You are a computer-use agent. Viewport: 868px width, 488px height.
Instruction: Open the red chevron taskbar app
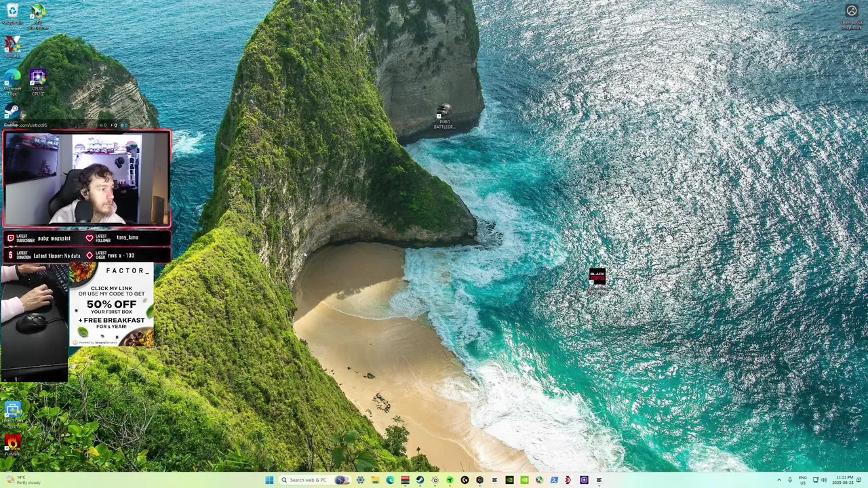569,480
